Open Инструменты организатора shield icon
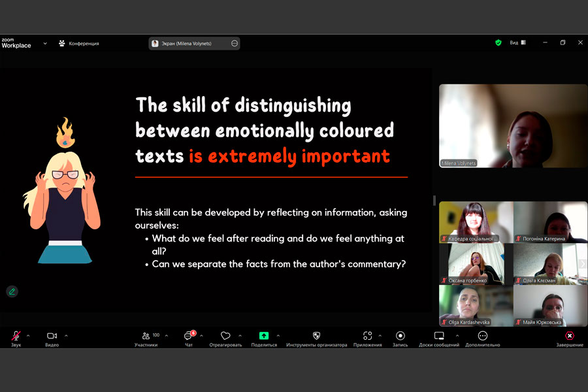Screen dimensions: 588x392 point(316,336)
